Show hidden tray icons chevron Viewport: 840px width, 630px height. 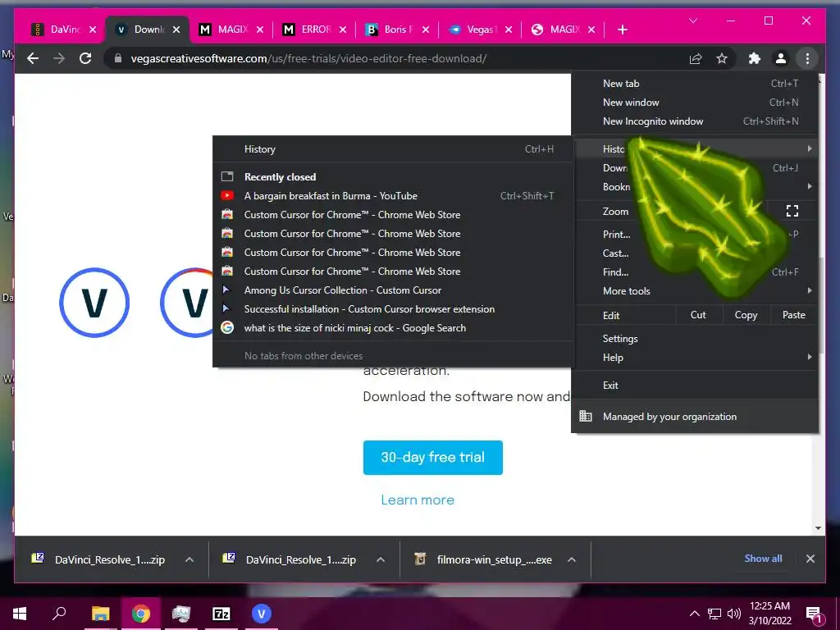click(694, 614)
